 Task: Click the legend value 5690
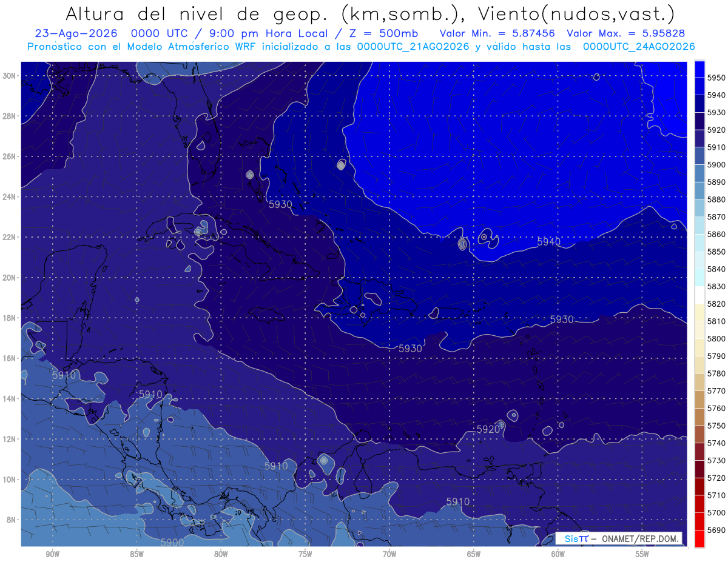coord(716,530)
